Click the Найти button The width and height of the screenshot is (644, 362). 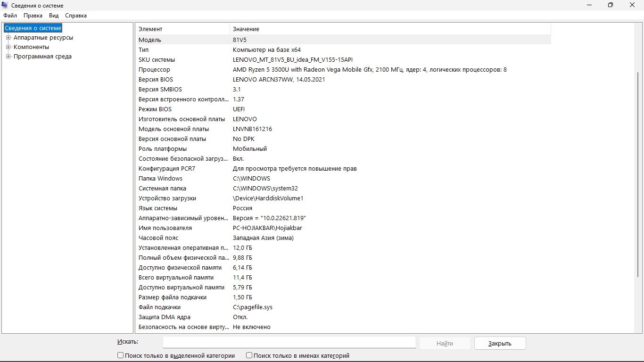pos(445,343)
